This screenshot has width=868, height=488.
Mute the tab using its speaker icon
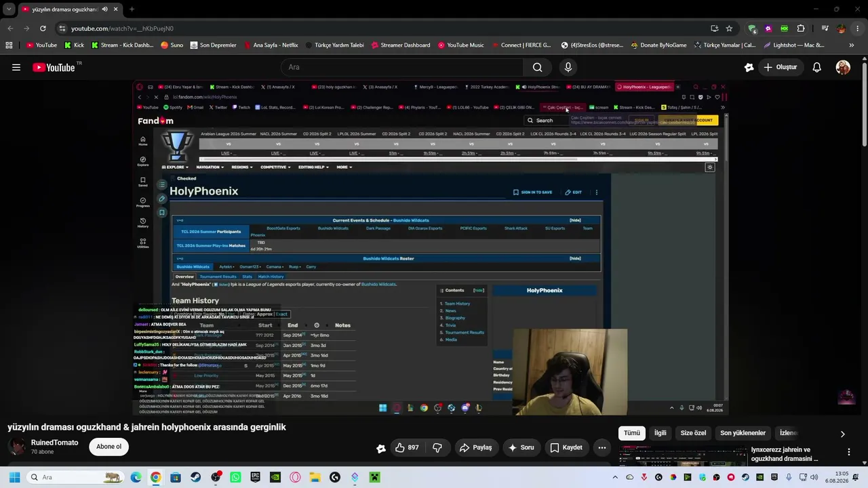[x=104, y=9]
